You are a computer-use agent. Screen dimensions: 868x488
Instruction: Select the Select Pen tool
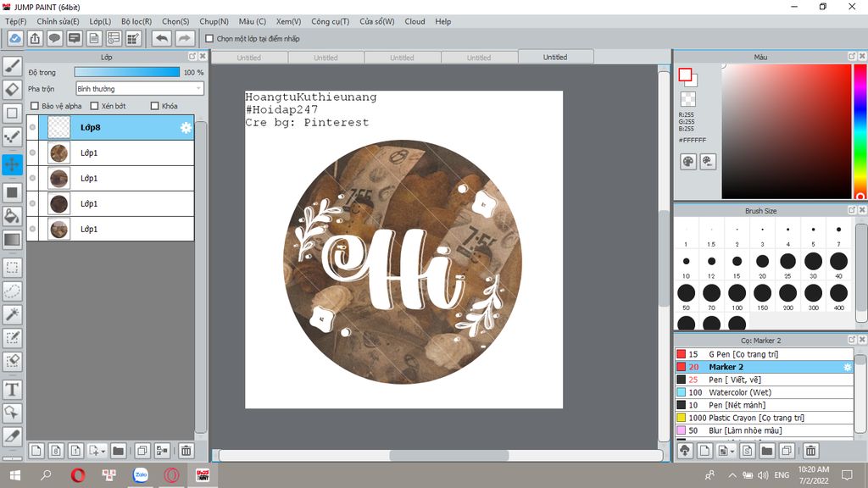click(12, 337)
